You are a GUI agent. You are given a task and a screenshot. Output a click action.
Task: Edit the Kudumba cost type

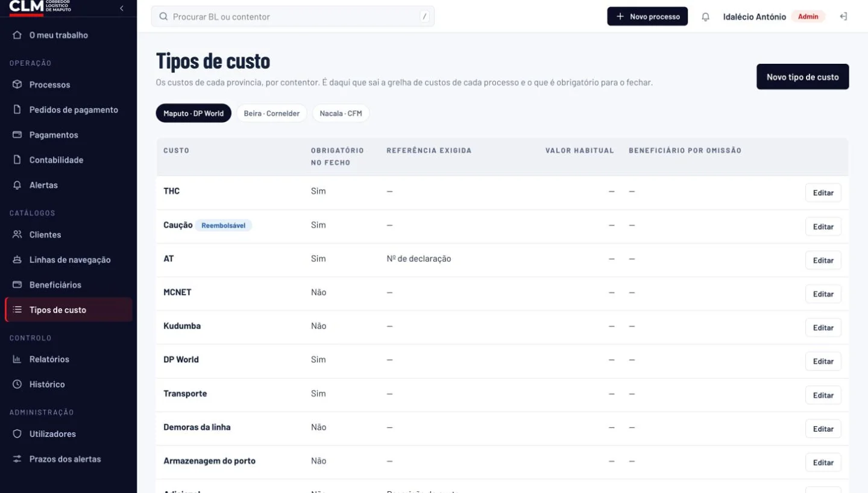point(823,328)
